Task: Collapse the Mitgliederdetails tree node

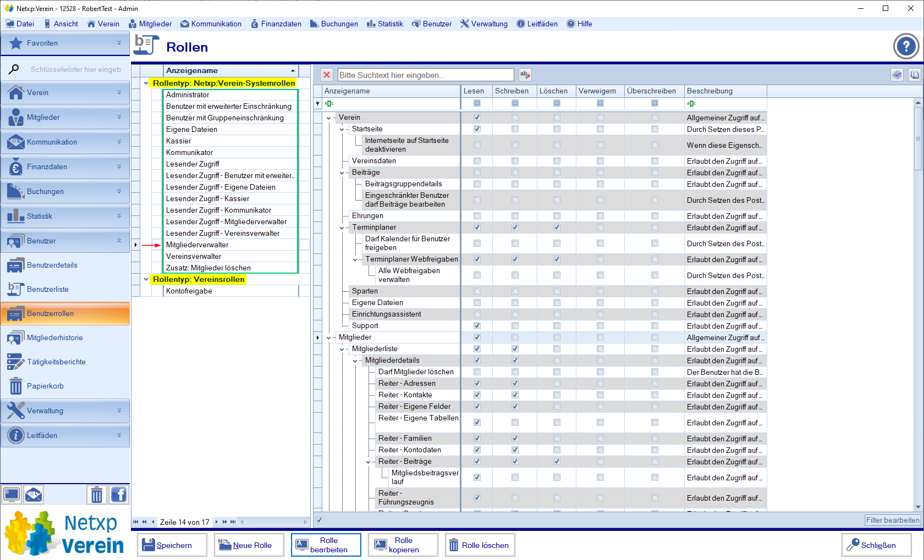Action: pos(355,361)
